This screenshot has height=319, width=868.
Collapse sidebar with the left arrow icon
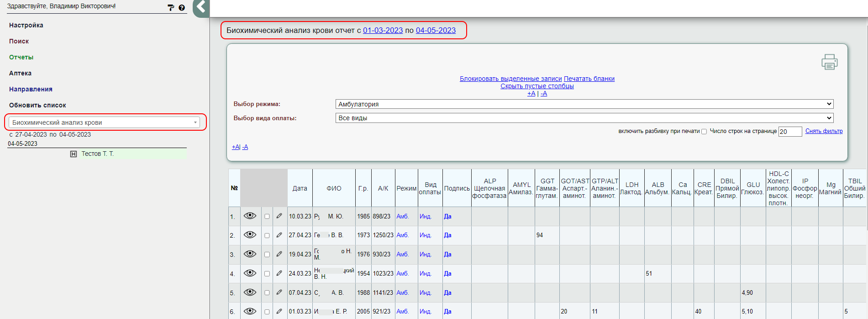tap(201, 7)
